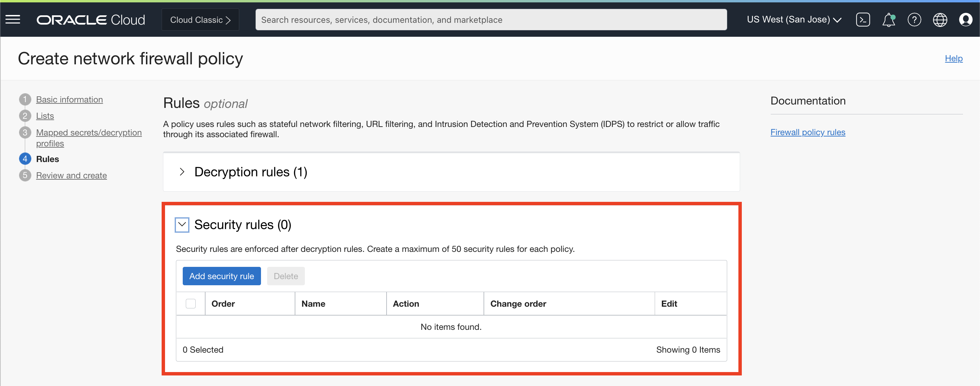This screenshot has width=980, height=386.
Task: Click the Add security rule button
Action: coord(222,276)
